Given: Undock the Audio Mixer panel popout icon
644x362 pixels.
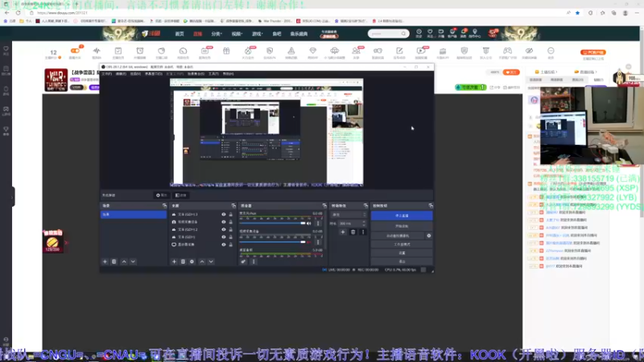Looking at the screenshot, I should (x=324, y=206).
